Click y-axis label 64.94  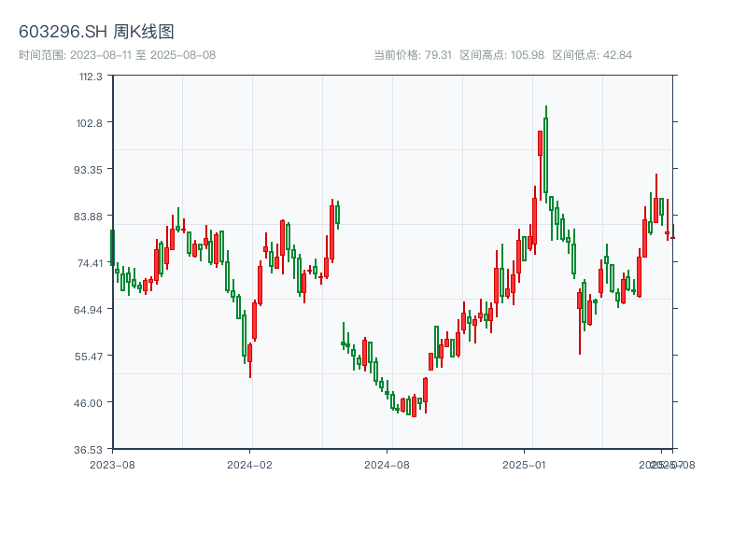(x=88, y=310)
